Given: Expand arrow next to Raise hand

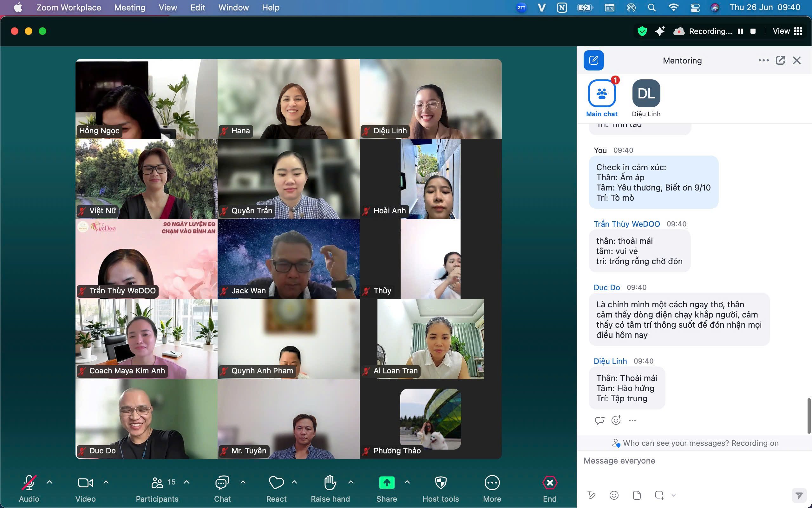Looking at the screenshot, I should pyautogui.click(x=350, y=482).
